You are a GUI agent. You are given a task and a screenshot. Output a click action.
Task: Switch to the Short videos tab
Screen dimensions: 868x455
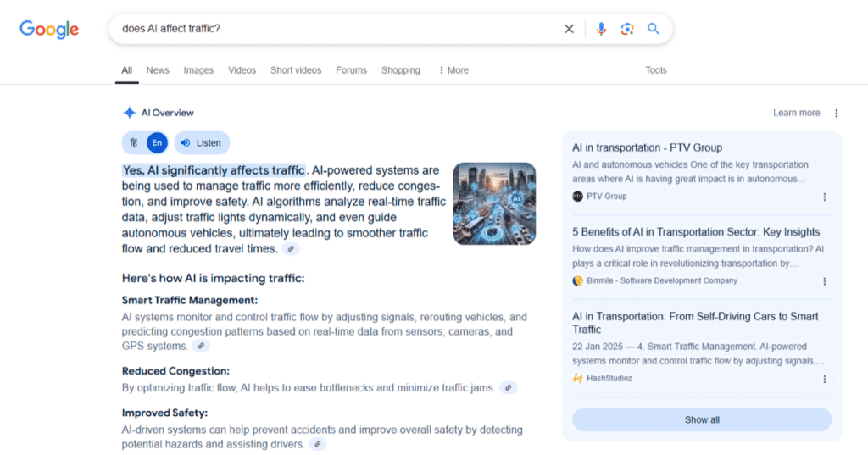click(296, 70)
